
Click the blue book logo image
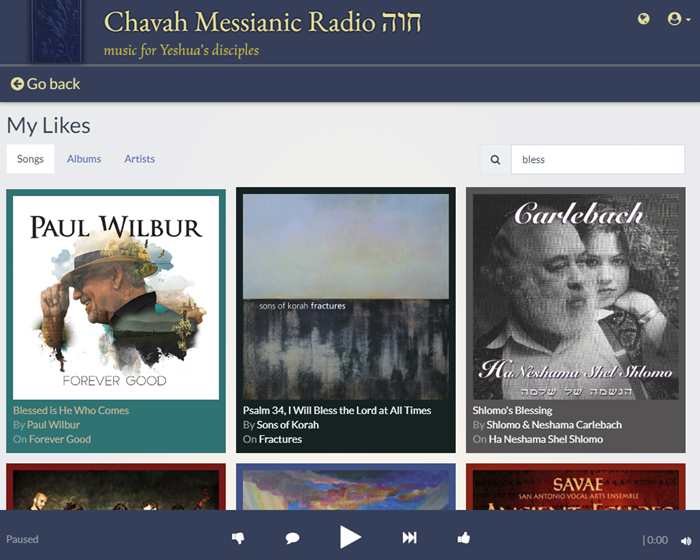click(57, 31)
